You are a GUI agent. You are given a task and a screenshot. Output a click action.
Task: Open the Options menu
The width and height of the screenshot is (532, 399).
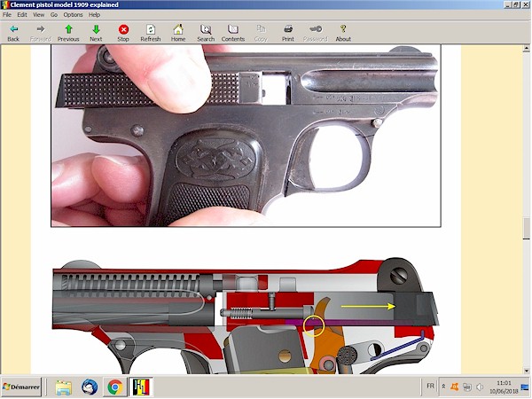tap(73, 14)
